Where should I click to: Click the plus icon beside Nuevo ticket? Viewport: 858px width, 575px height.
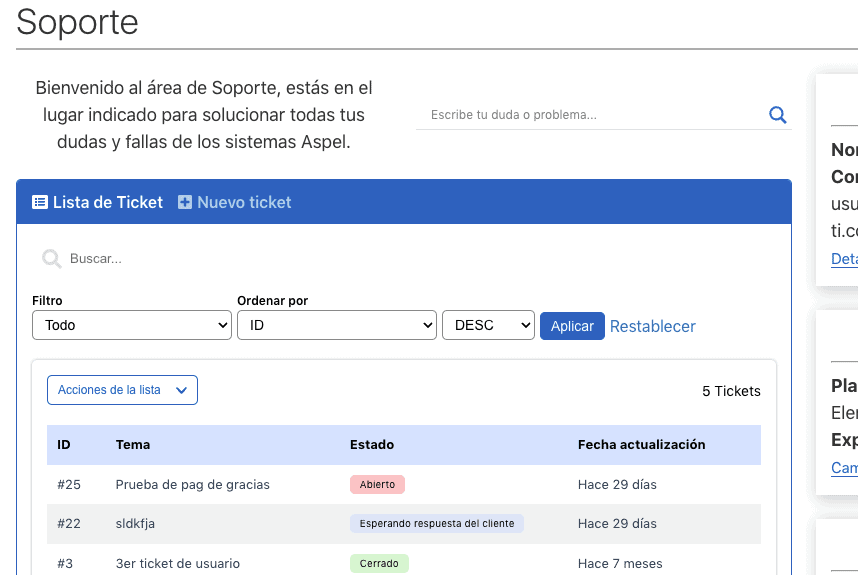tap(185, 202)
